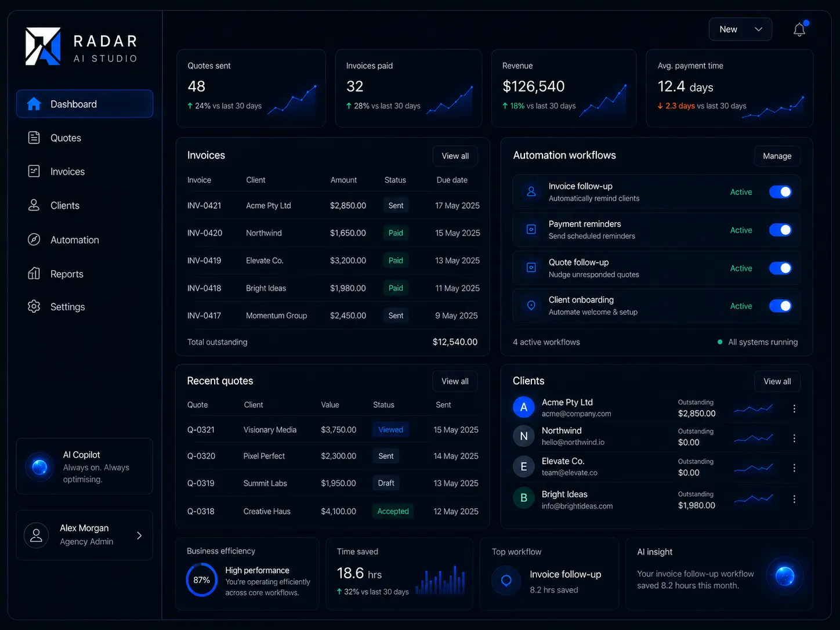Click View all in Invoices panel
The width and height of the screenshot is (840, 630).
pyautogui.click(x=455, y=156)
